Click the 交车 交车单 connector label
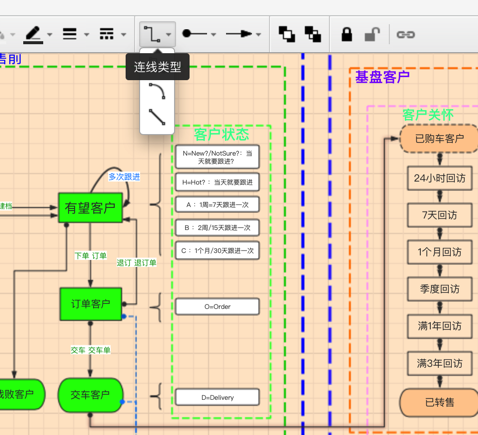This screenshot has width=478, height=435. point(90,350)
